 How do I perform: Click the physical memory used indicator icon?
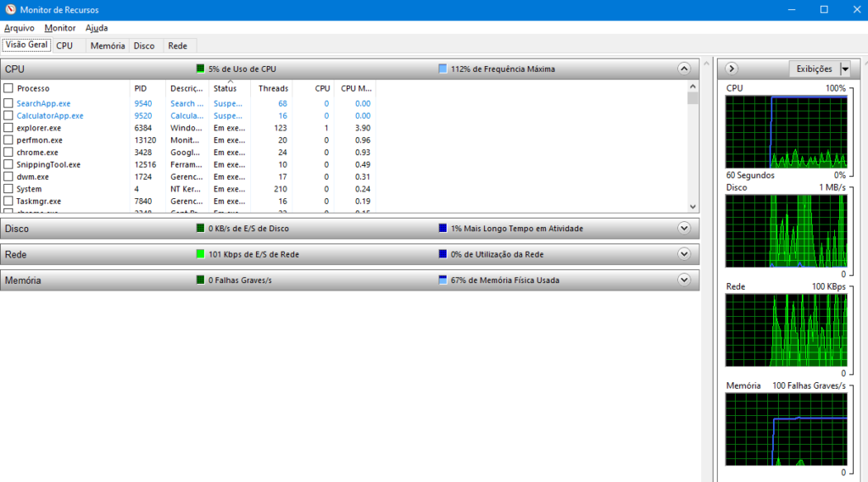tap(442, 280)
